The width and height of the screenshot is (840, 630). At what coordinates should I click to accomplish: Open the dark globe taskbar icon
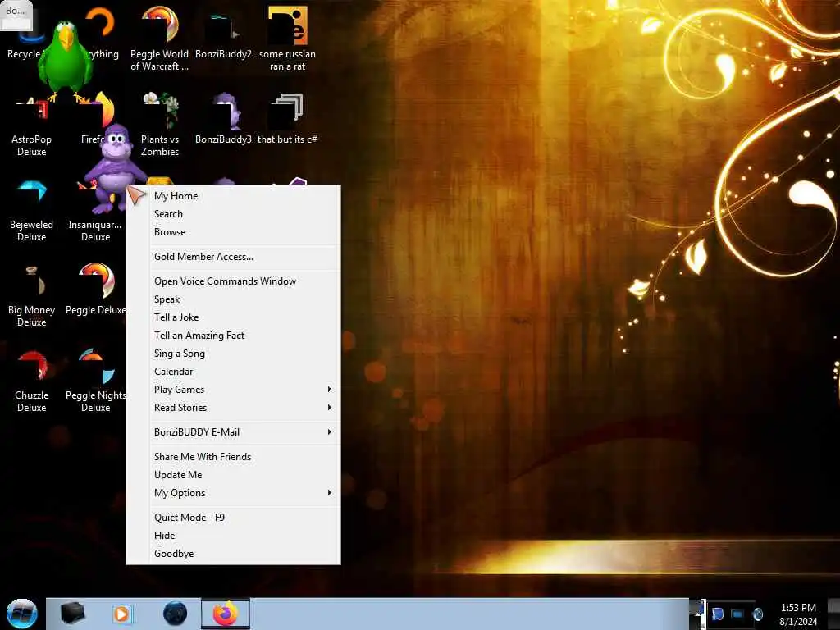(x=176, y=614)
